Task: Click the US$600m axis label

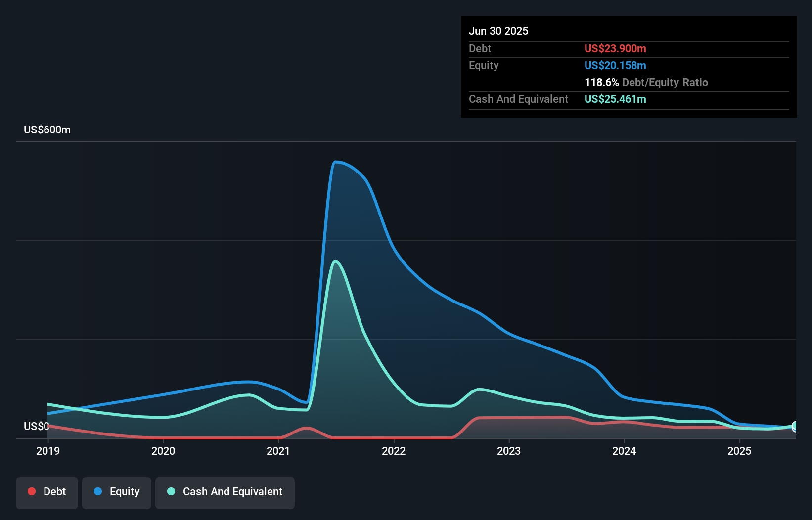Action: click(x=47, y=130)
